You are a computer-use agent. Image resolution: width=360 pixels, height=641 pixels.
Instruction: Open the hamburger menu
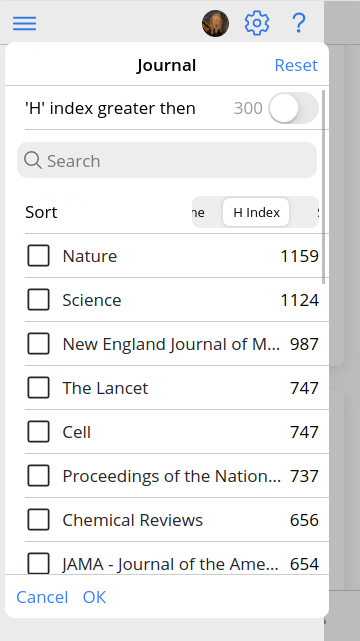point(25,23)
